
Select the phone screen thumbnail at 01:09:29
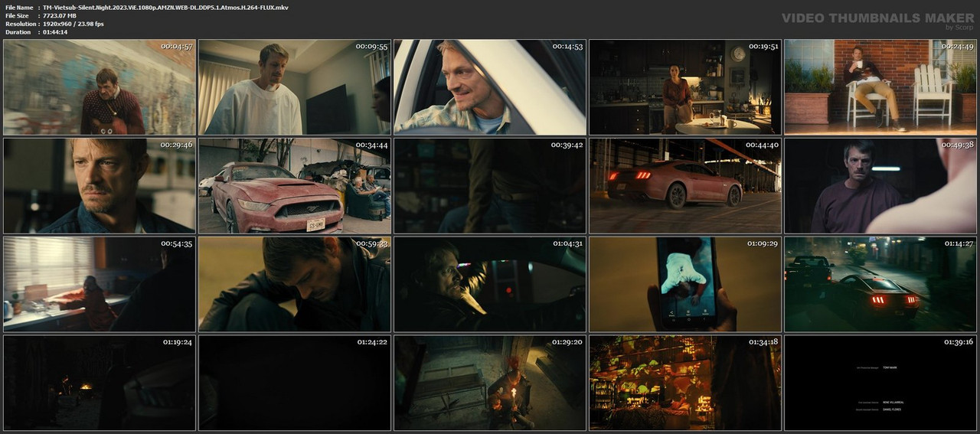[x=685, y=284]
